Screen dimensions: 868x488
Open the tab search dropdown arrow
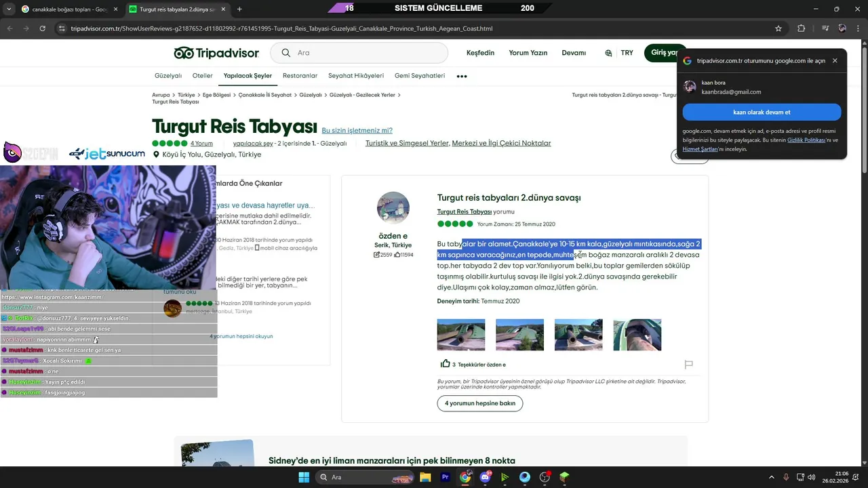click(x=8, y=9)
